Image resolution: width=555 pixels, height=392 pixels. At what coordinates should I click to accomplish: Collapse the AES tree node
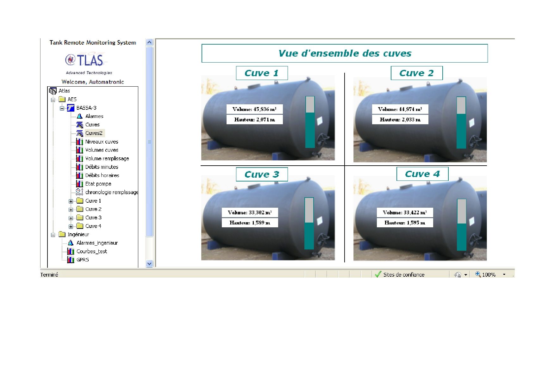pos(53,100)
